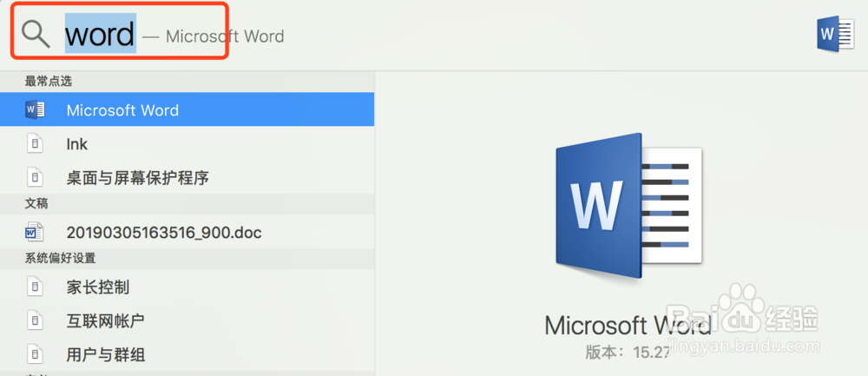This screenshot has width=868, height=376.
Task: Click the icon beside 桌面与屏幕保护程序
Action: pyautogui.click(x=35, y=177)
